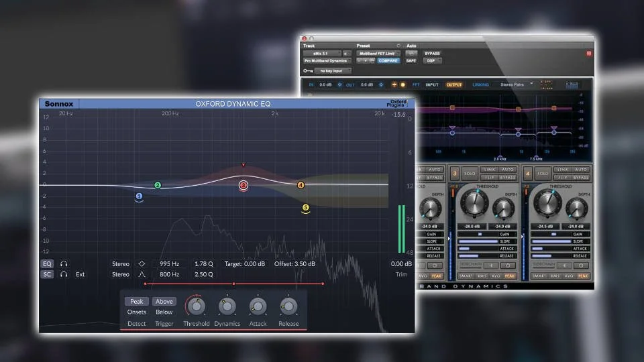This screenshot has width=644, height=362.
Task: Click the sidechain filter shape icon
Action: 142,275
